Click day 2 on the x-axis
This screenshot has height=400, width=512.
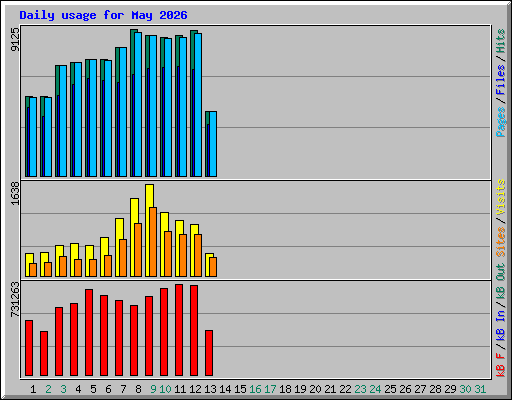(48, 389)
